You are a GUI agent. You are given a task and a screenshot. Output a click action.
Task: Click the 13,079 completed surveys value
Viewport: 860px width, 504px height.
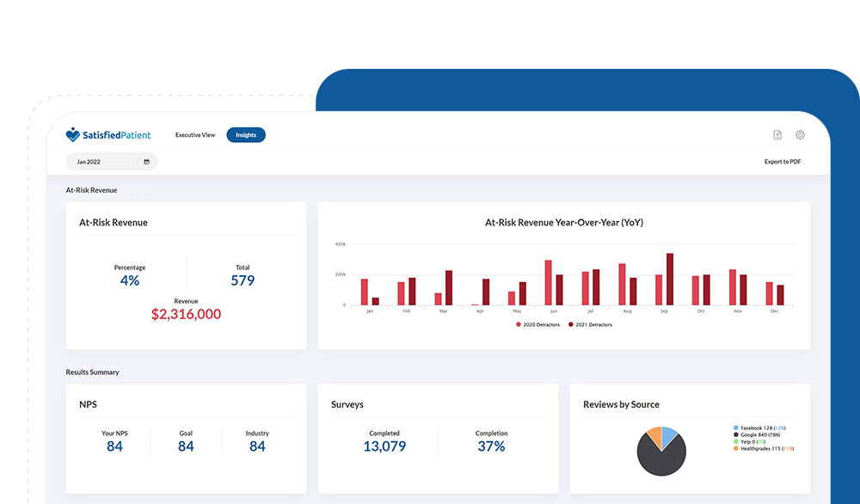pyautogui.click(x=384, y=446)
